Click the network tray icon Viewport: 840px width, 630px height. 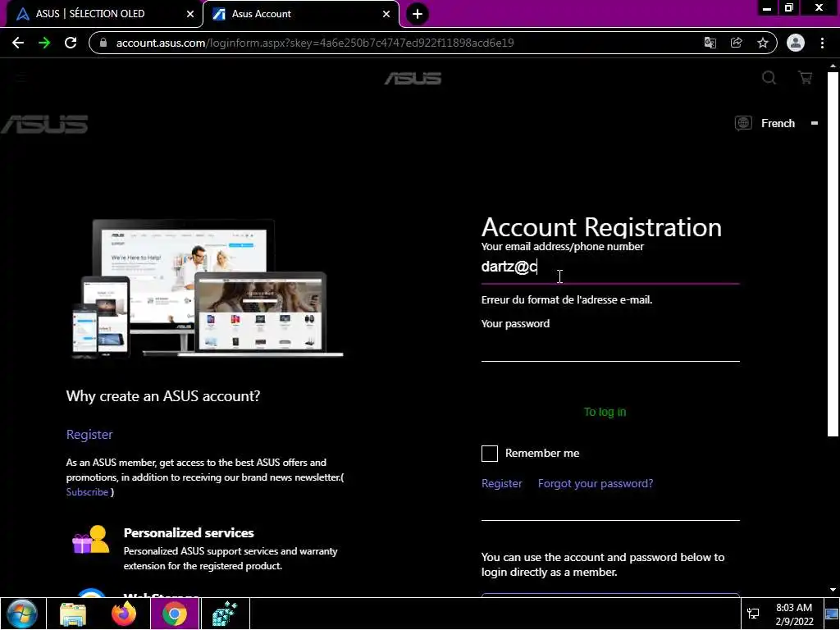tap(753, 614)
